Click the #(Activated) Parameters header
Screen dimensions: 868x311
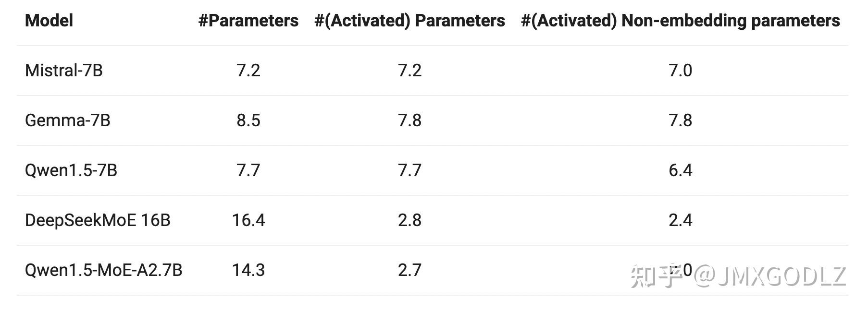coord(409,21)
